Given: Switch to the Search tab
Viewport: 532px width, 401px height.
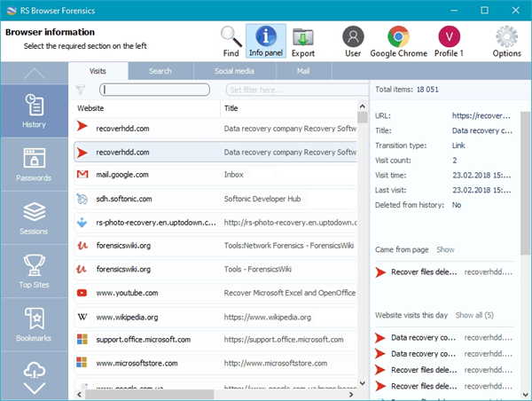Looking at the screenshot, I should (160, 71).
